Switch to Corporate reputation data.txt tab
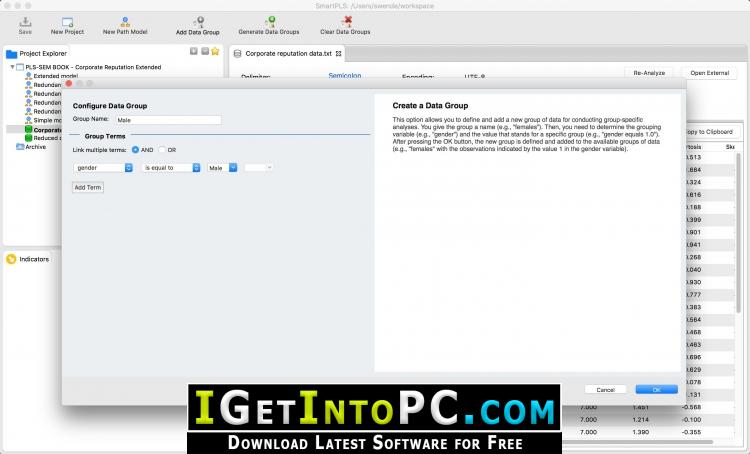 coord(288,54)
